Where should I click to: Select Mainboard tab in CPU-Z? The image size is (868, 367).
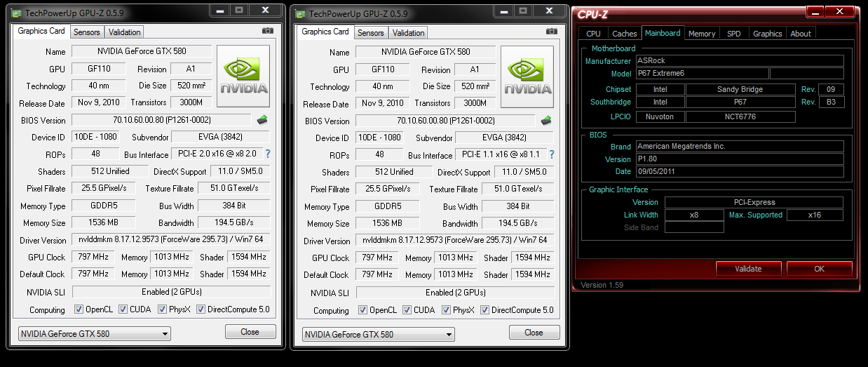point(663,33)
